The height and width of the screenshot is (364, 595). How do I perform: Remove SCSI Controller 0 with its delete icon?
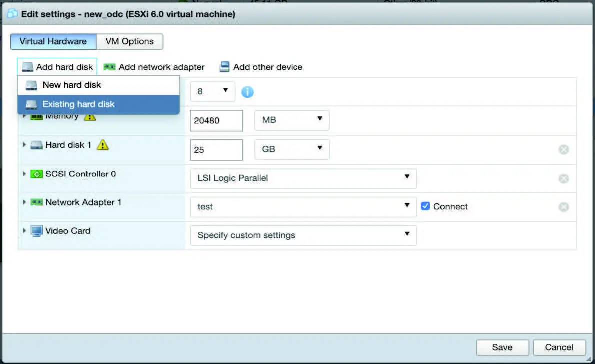pos(563,178)
